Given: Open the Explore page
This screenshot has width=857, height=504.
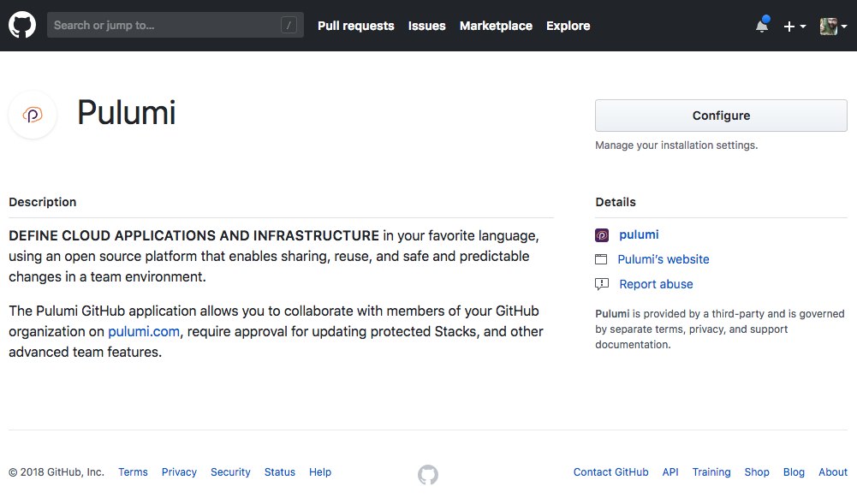Looking at the screenshot, I should point(568,26).
